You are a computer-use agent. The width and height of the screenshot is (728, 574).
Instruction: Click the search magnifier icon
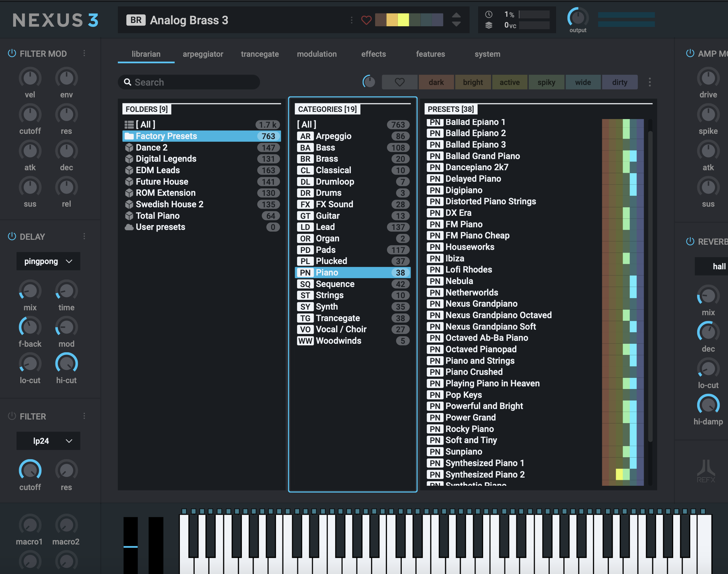click(x=127, y=82)
